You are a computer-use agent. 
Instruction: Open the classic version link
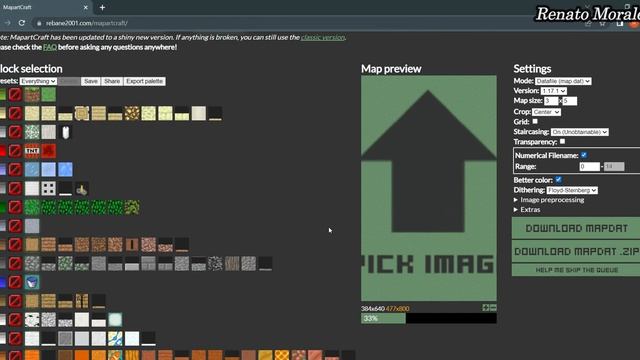click(x=322, y=37)
